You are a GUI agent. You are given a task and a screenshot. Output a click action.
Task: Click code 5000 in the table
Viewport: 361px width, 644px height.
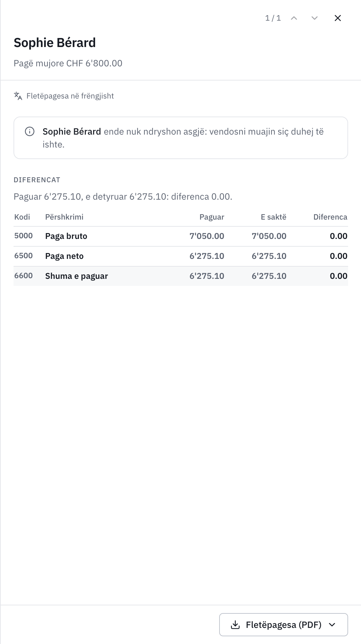pyautogui.click(x=24, y=236)
